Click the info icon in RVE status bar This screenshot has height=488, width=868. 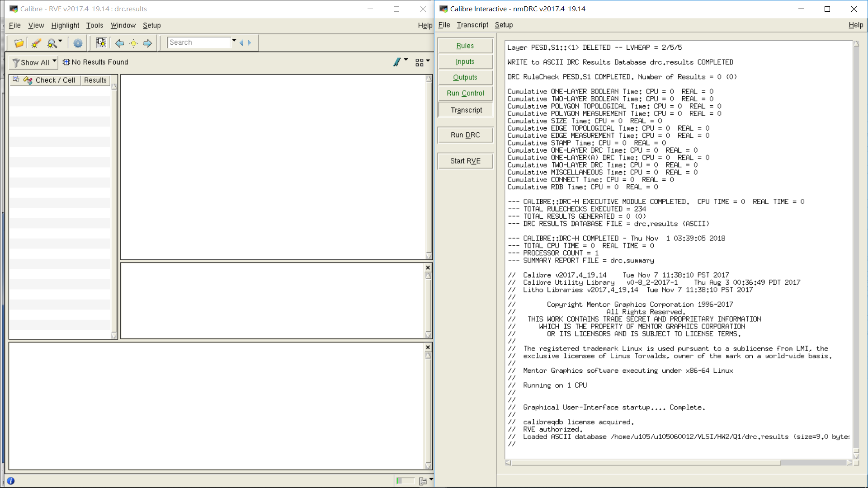tap(11, 481)
